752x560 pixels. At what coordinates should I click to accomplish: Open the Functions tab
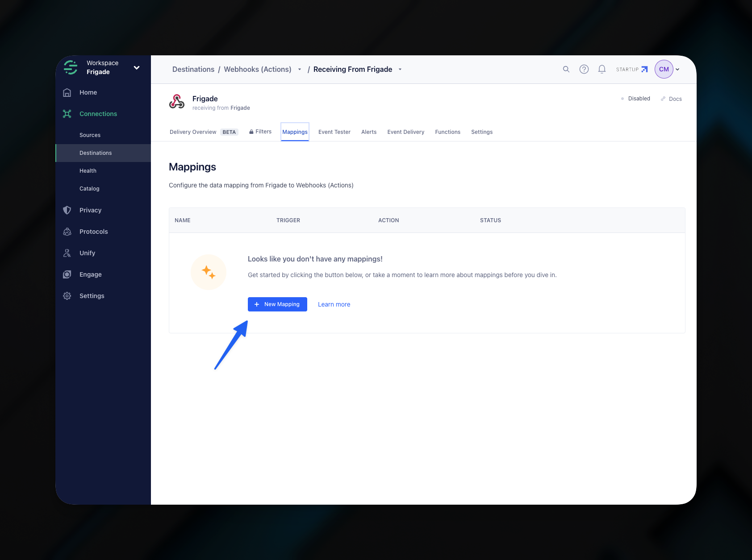tap(448, 132)
